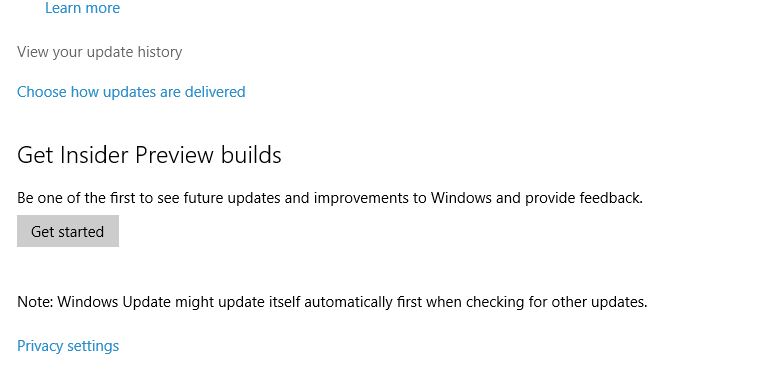Click View your update history
761x389 pixels.
[99, 52]
